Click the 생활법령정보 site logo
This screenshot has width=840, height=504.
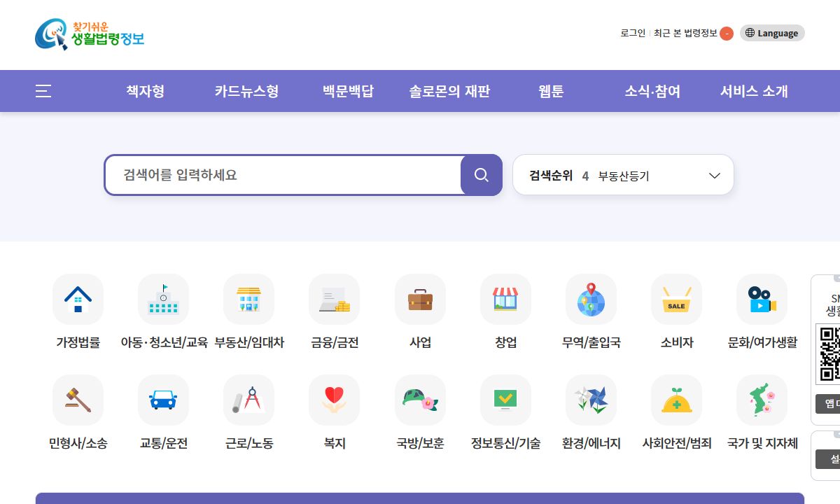[x=90, y=34]
